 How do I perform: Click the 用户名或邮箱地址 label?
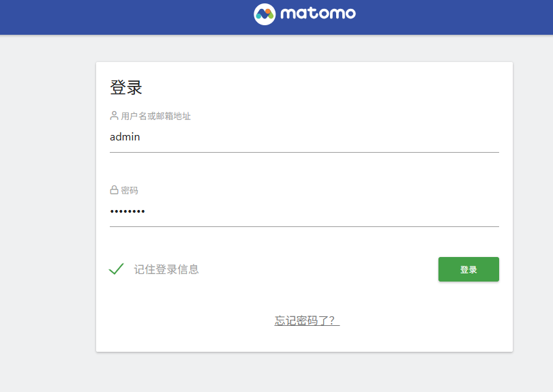pyautogui.click(x=155, y=116)
